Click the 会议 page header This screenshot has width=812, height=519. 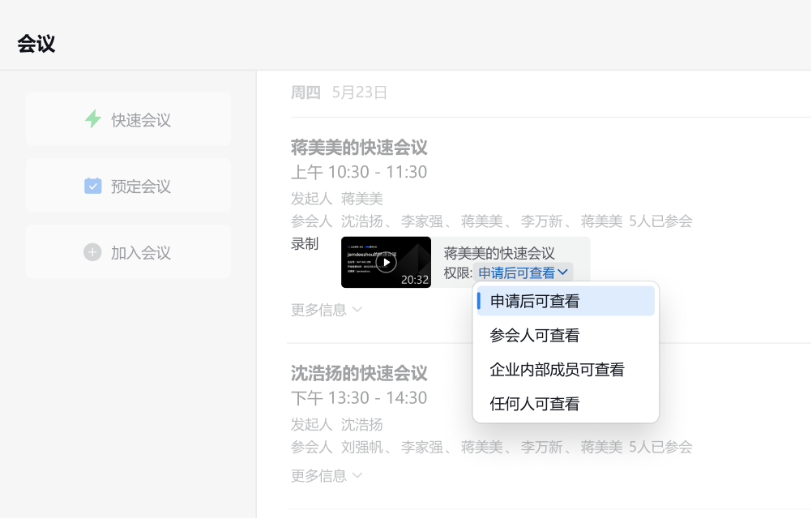[x=36, y=44]
